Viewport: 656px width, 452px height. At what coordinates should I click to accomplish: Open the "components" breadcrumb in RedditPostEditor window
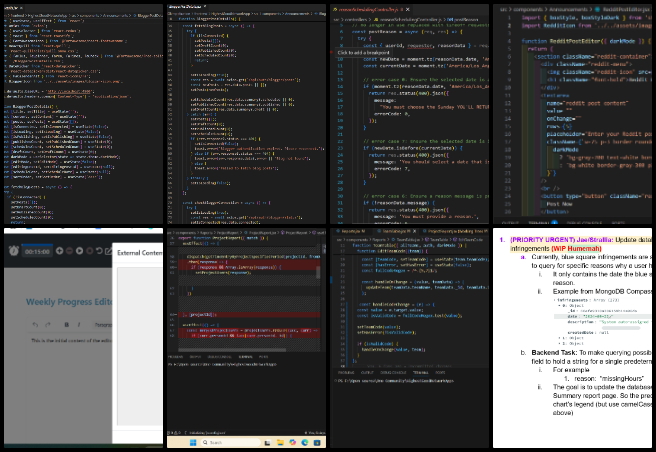[x=528, y=9]
